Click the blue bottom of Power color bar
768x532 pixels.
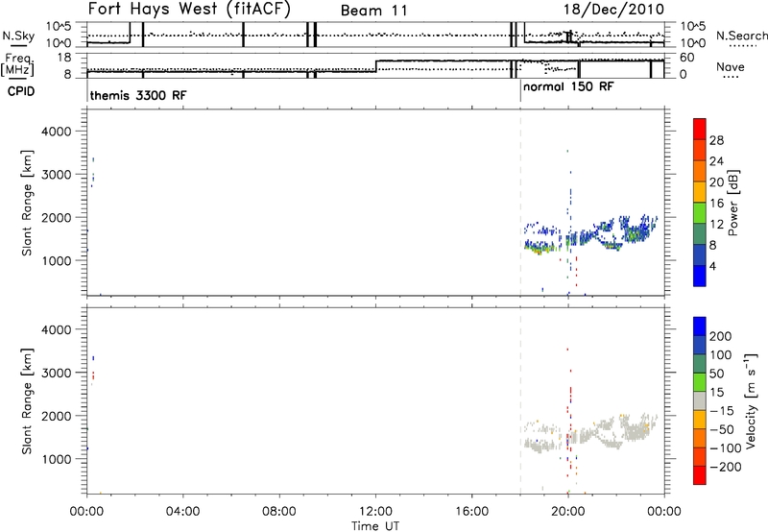click(700, 276)
